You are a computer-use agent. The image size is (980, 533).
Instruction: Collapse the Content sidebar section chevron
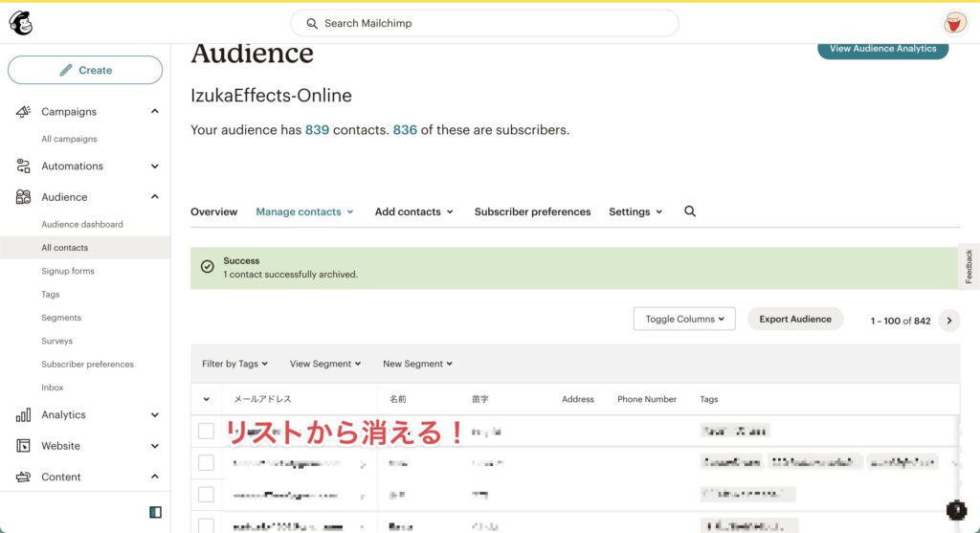tap(154, 477)
